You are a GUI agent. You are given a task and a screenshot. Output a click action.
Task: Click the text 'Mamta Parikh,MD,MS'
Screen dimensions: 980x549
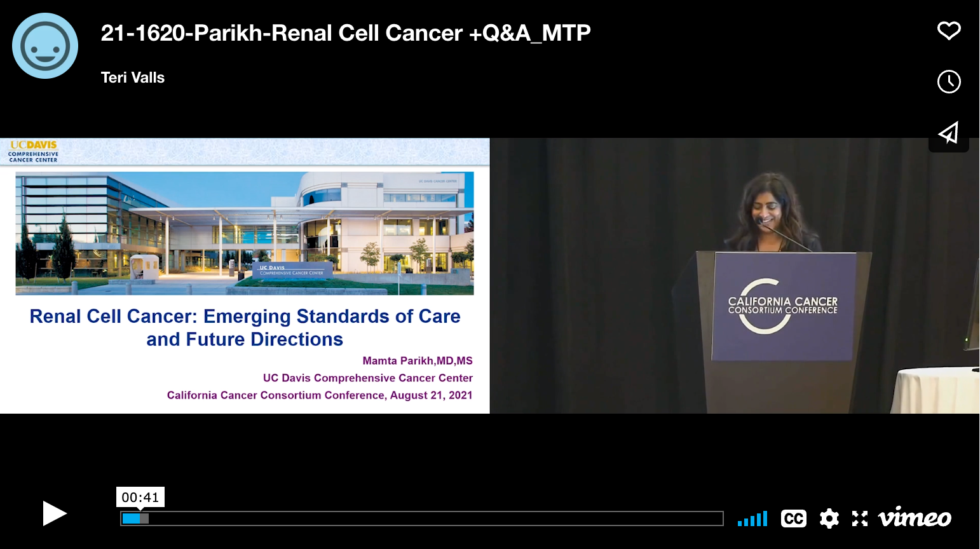point(418,361)
